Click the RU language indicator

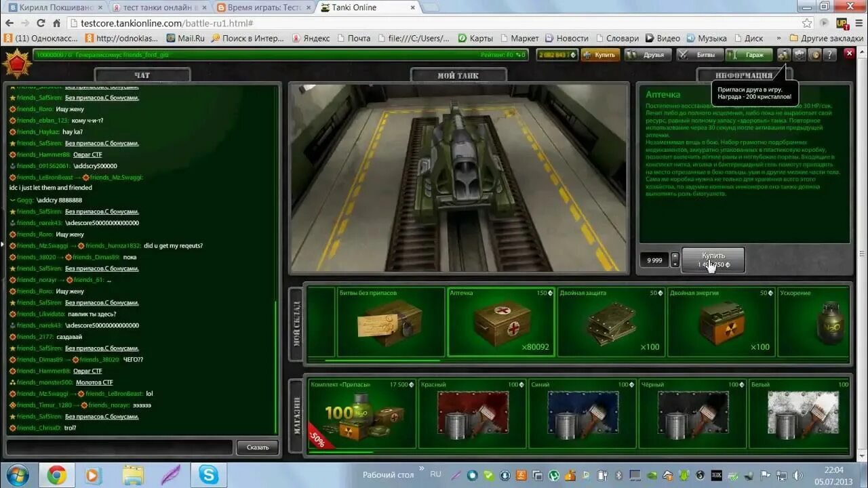435,474
